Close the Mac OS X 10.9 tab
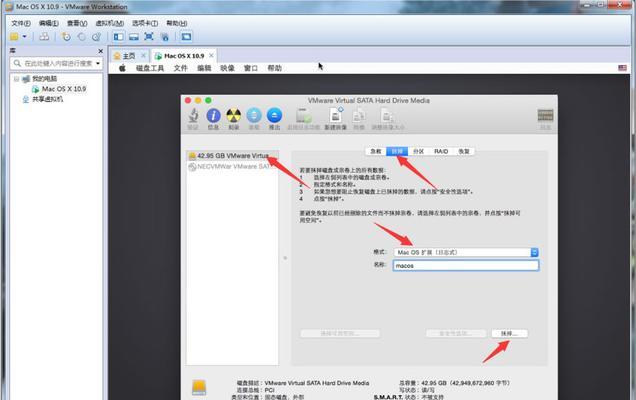 point(211,55)
